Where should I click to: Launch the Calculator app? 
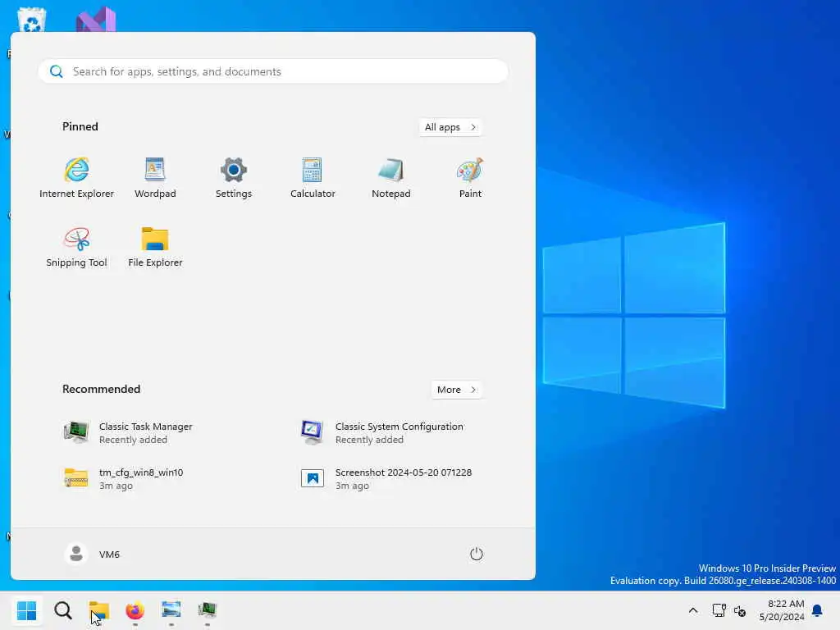coord(313,178)
